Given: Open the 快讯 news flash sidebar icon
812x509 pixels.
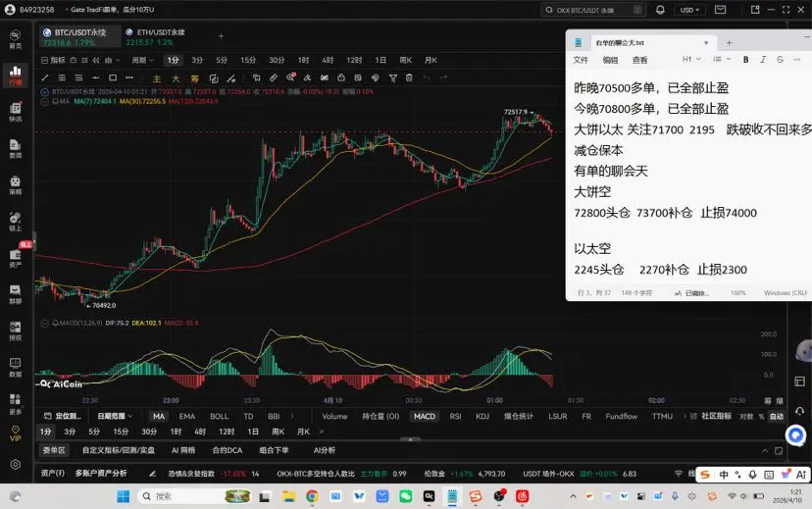Looking at the screenshot, I should pos(16,112).
